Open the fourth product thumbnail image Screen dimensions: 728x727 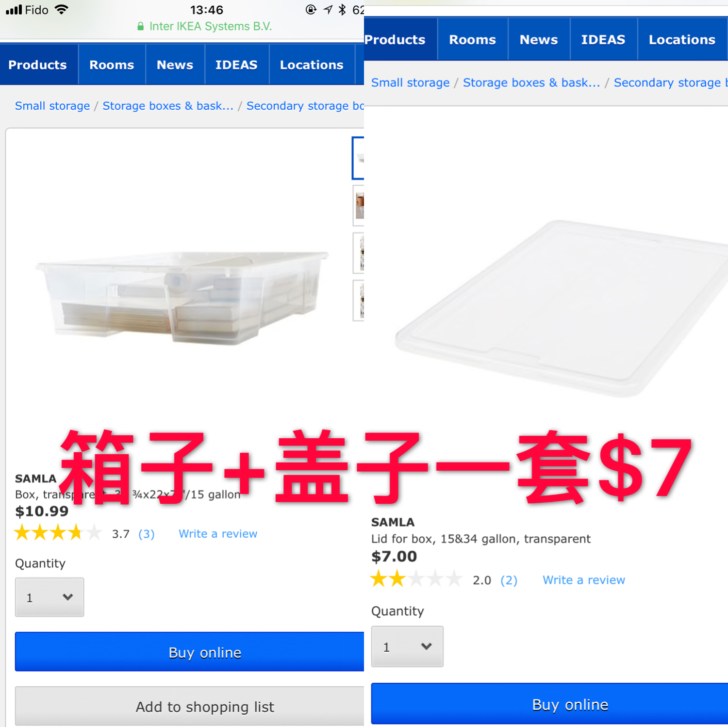[359, 300]
